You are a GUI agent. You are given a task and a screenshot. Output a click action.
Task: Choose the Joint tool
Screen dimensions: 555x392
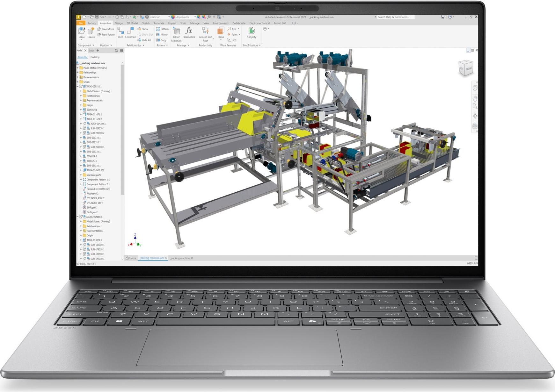(120, 33)
